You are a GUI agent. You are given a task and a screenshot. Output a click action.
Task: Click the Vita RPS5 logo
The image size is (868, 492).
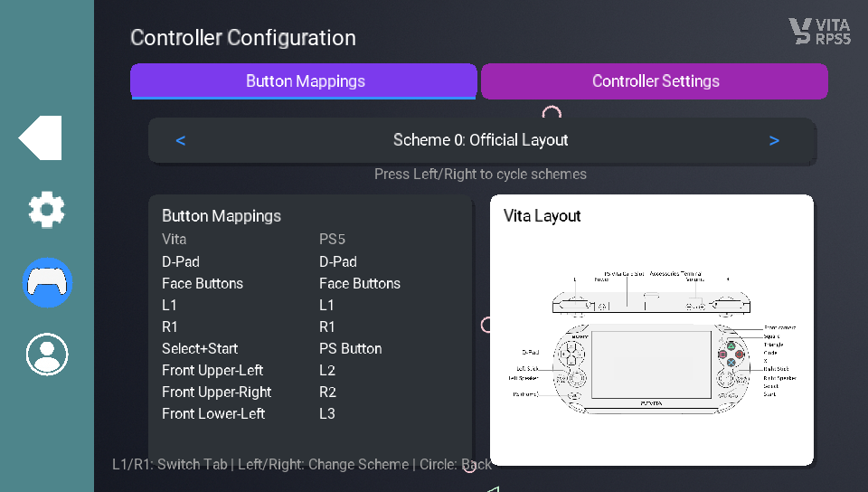pyautogui.click(x=819, y=32)
